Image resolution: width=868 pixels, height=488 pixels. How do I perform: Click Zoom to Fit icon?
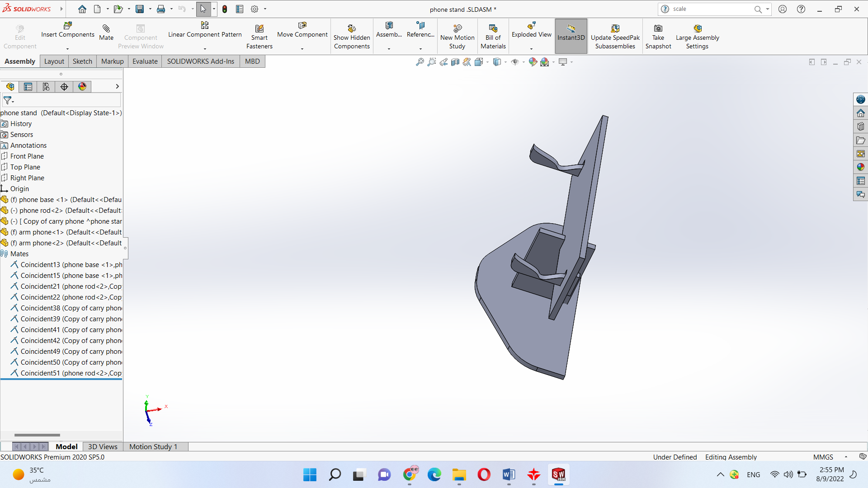coord(420,62)
